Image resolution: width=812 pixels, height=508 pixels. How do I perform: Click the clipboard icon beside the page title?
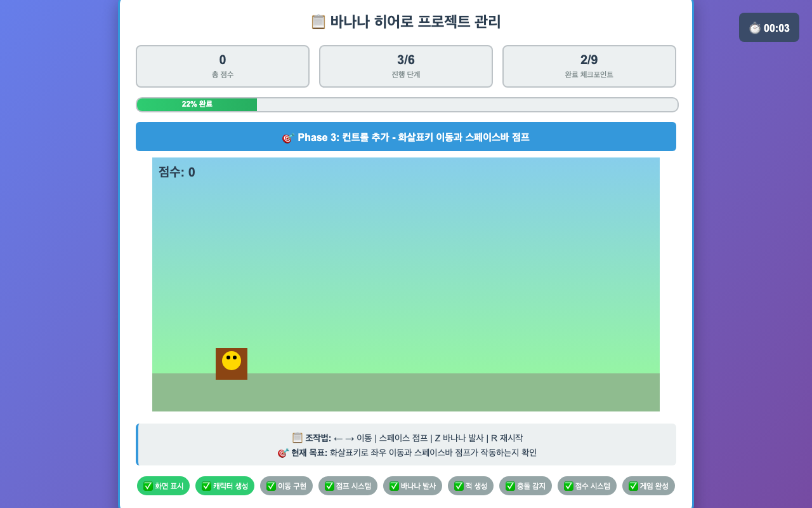pyautogui.click(x=318, y=22)
